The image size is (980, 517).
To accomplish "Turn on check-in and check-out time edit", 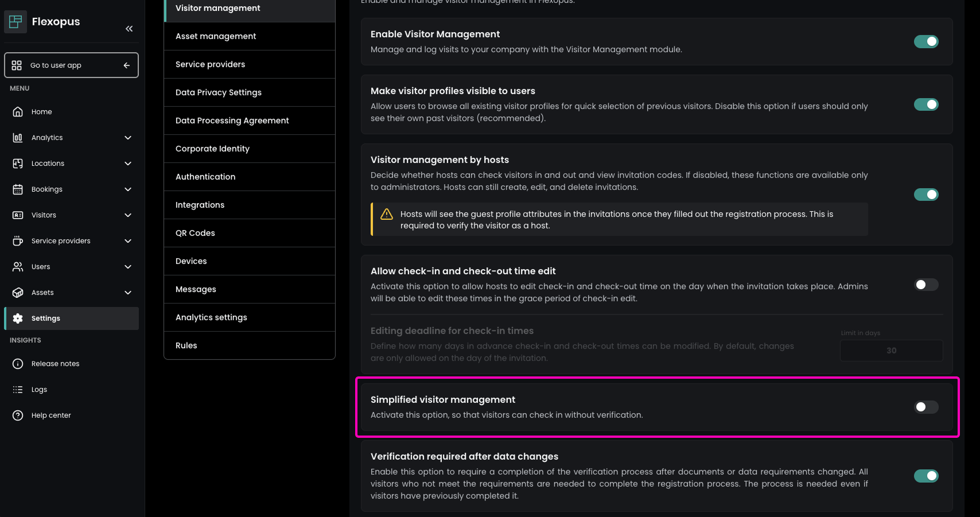I will click(925, 285).
